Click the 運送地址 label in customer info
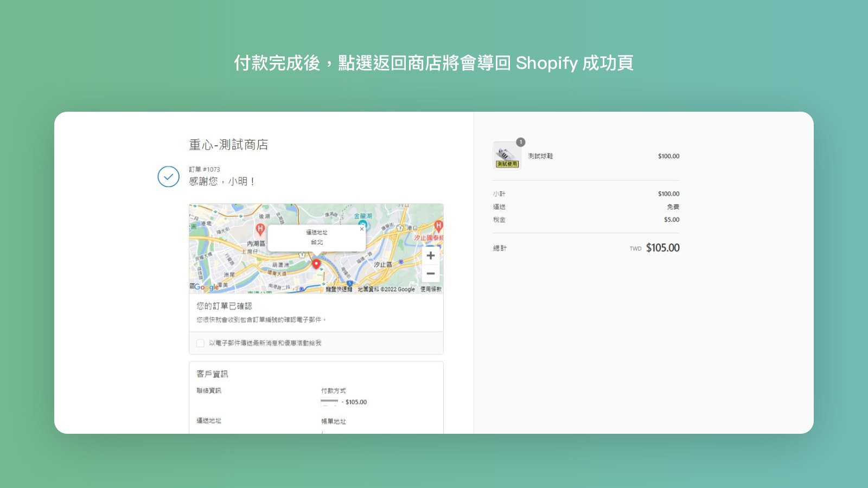This screenshot has width=868, height=488. click(x=209, y=421)
